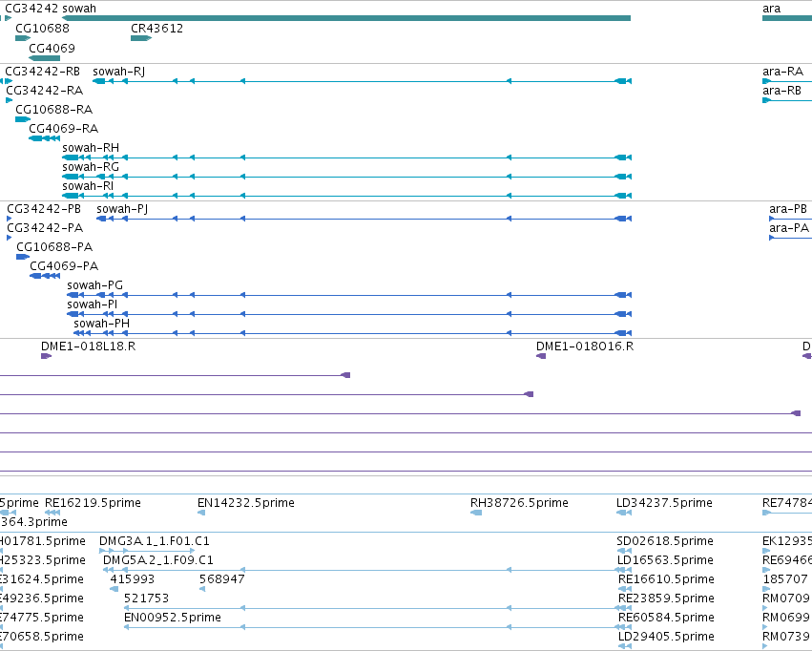Open cDNA LD34237.5prime
The image size is (812, 651).
pyautogui.click(x=624, y=513)
